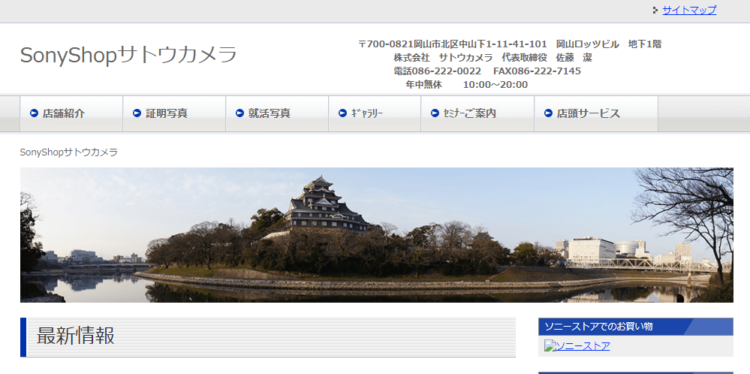Click blue arrow icon beside ギャラリー
This screenshot has width=750, height=374.
342,113
